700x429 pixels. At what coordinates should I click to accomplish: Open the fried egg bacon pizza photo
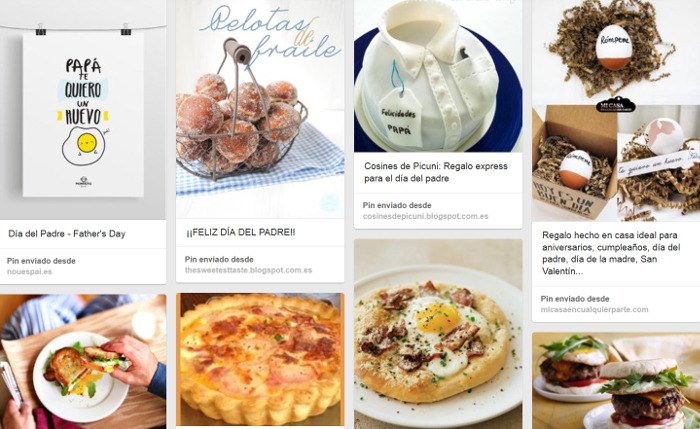pos(438,334)
